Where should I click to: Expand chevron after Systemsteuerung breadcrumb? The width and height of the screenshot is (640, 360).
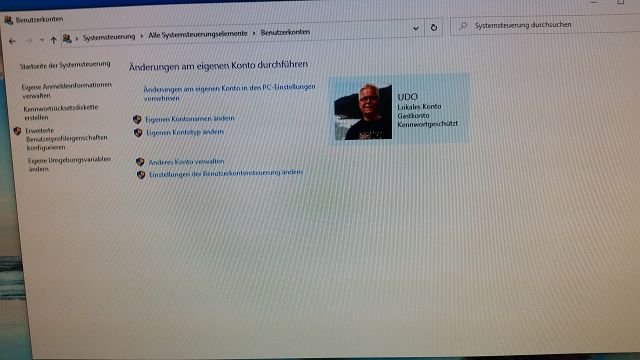coord(142,36)
